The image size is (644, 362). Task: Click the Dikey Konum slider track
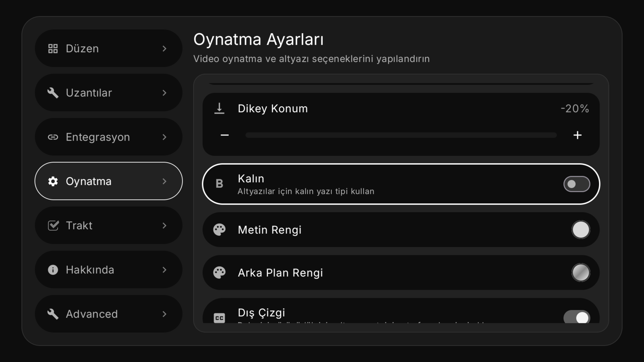pos(401,135)
